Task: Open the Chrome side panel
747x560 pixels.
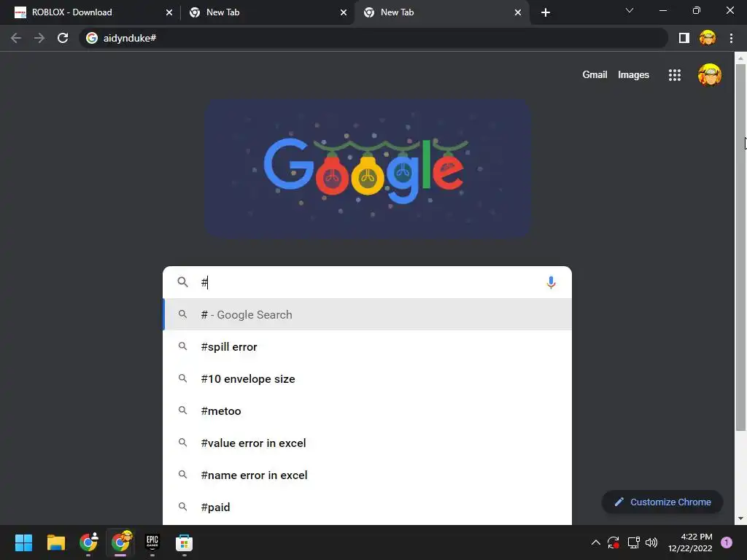Action: (684, 38)
